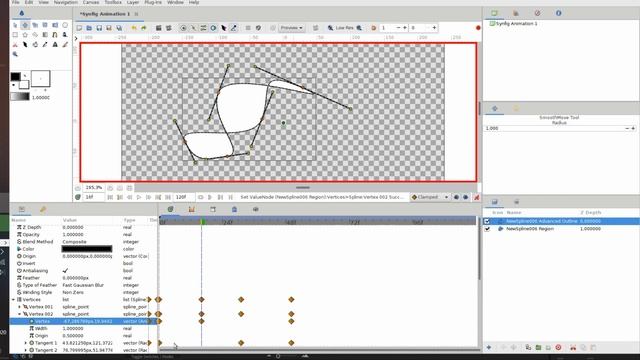This screenshot has width=640, height=360.
Task: Select the Eyedropper tool
Action: click(x=45, y=44)
